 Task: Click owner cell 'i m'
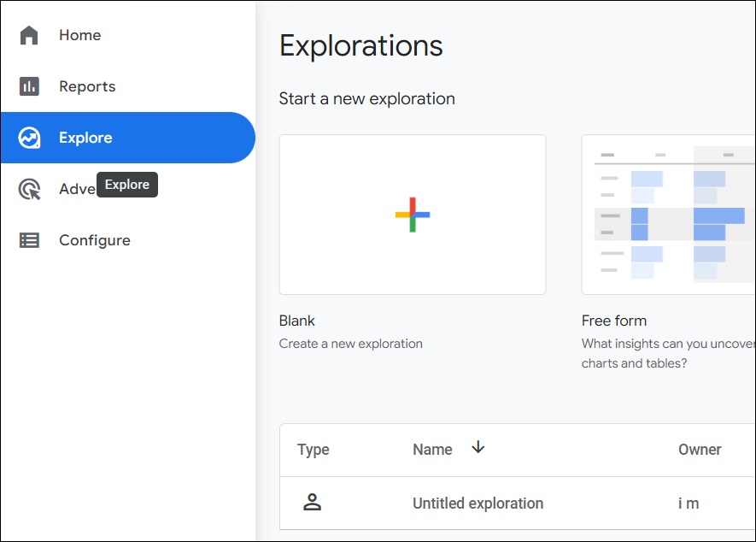689,504
